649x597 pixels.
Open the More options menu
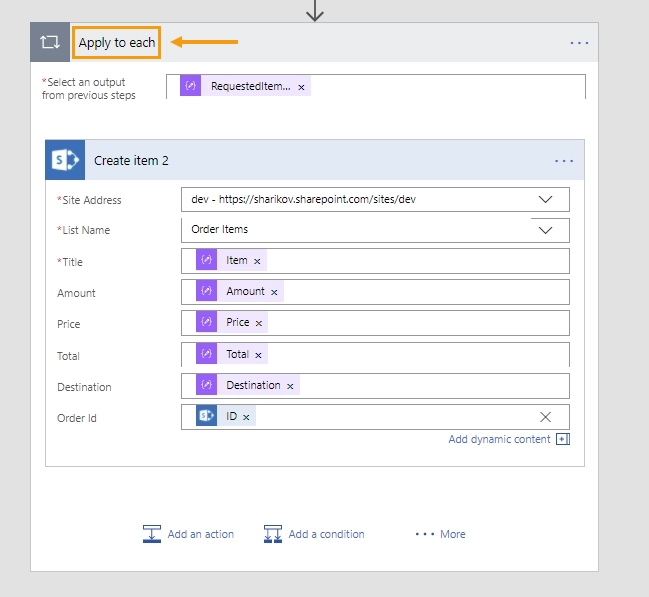click(x=440, y=534)
